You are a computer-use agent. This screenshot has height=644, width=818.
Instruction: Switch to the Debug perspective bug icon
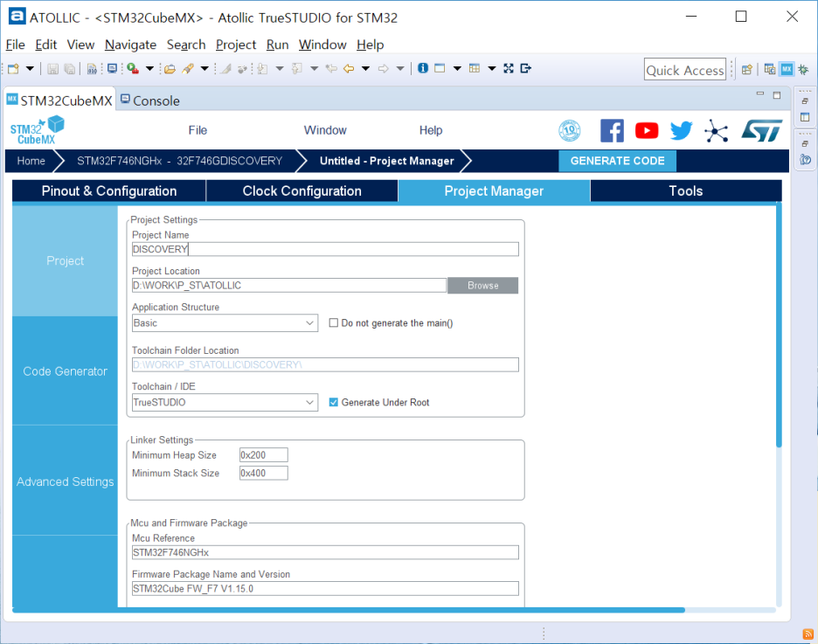(x=803, y=69)
